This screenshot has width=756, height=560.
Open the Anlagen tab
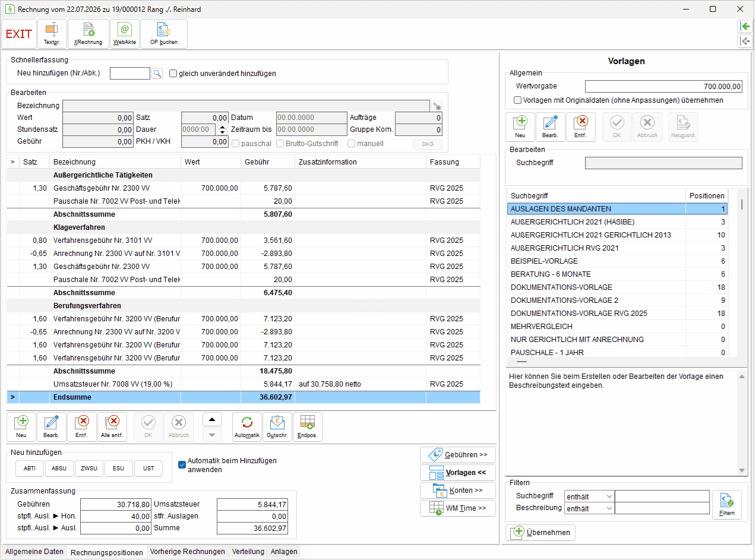coord(284,552)
